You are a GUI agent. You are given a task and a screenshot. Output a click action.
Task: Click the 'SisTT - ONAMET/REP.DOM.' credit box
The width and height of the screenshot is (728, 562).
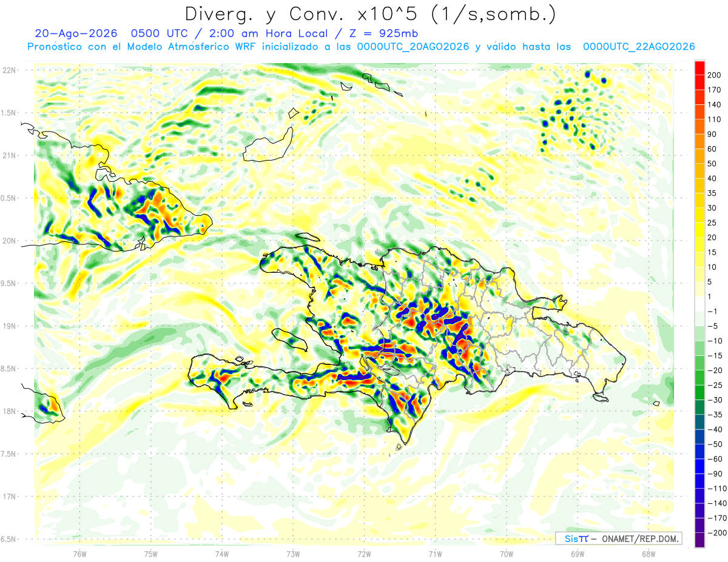pos(618,538)
